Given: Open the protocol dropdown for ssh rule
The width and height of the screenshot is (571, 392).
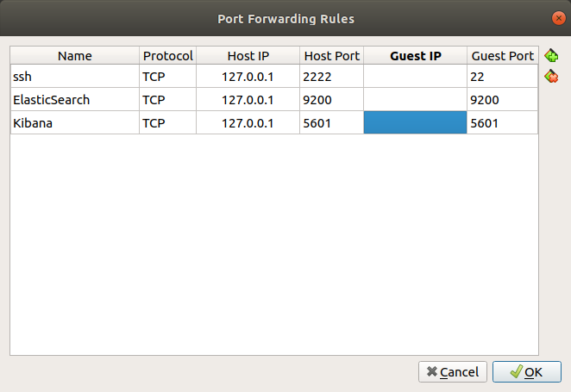Looking at the screenshot, I should click(x=168, y=77).
